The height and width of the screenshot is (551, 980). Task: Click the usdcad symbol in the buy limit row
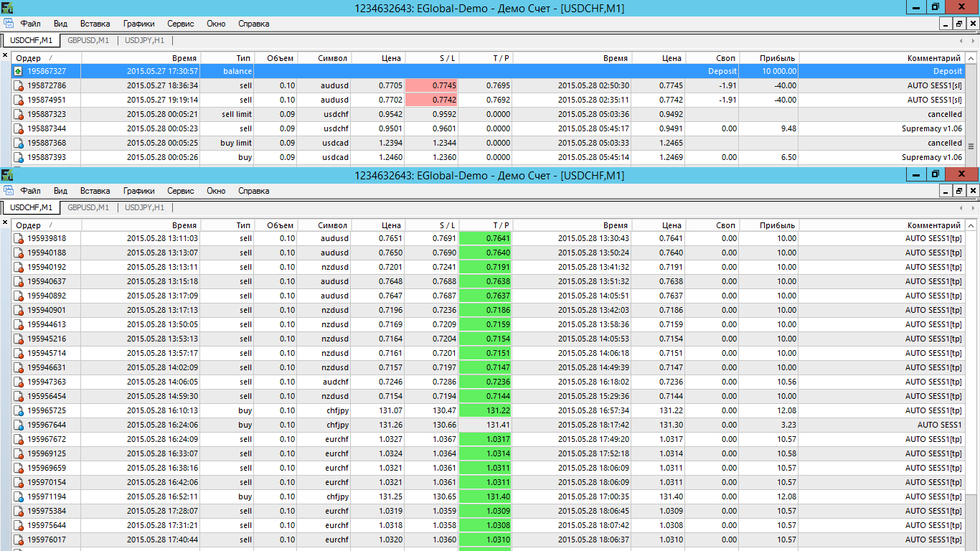[x=334, y=143]
